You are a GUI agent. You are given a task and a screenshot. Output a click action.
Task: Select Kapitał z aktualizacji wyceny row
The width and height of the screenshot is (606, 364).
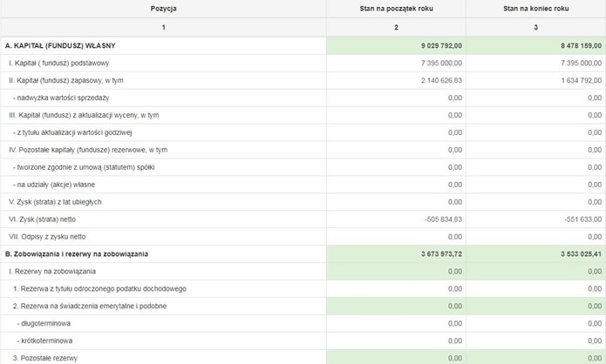tap(303, 115)
